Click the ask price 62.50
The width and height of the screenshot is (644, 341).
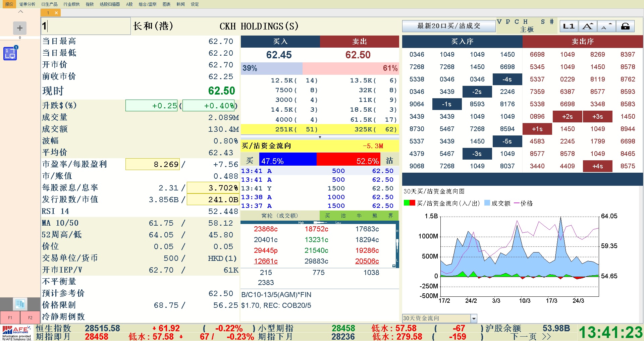358,55
